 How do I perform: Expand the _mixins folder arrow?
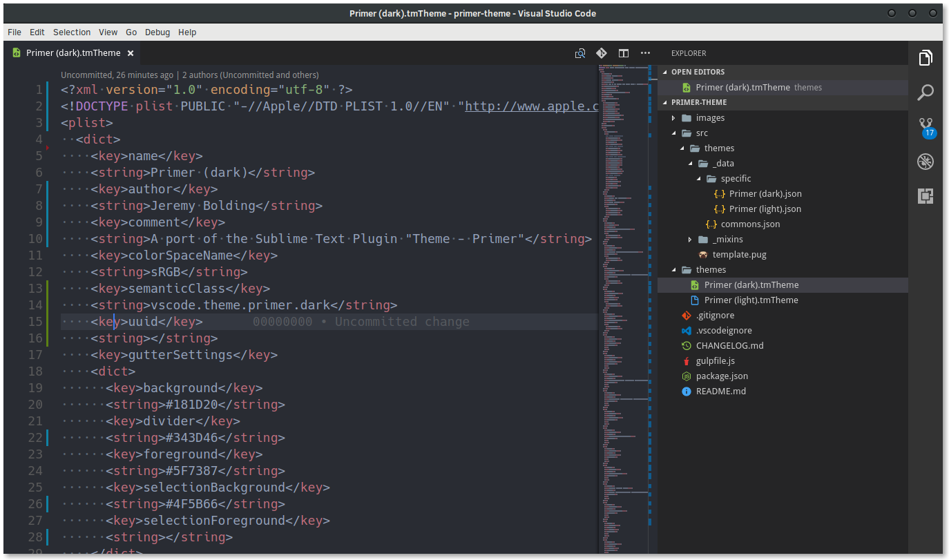[x=690, y=240]
